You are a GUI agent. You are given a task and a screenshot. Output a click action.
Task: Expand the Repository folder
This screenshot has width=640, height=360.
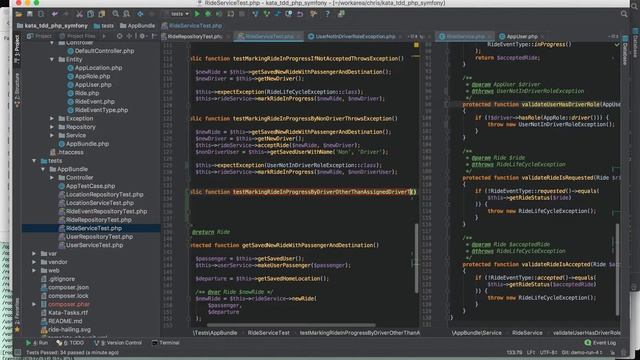pyautogui.click(x=52, y=127)
